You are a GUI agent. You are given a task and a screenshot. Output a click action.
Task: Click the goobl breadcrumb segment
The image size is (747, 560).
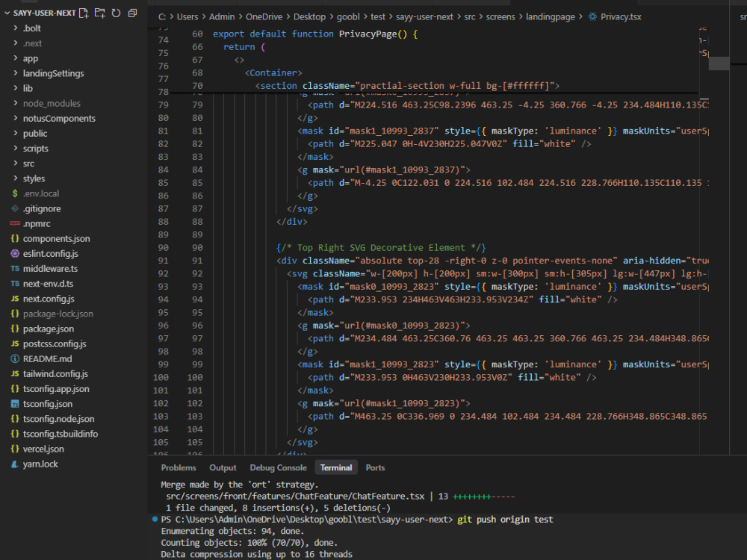348,16
